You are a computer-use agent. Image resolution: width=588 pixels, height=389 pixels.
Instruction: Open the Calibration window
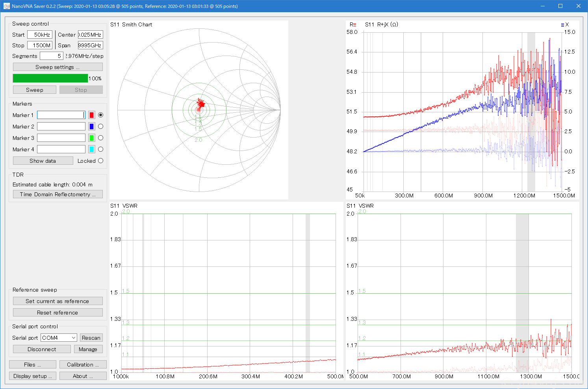[x=83, y=365]
